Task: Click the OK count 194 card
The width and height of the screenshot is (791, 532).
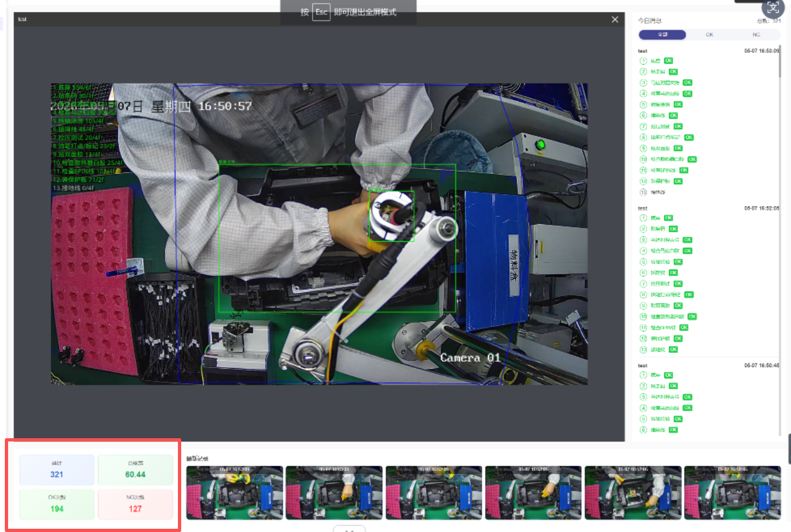Action: pos(57,504)
